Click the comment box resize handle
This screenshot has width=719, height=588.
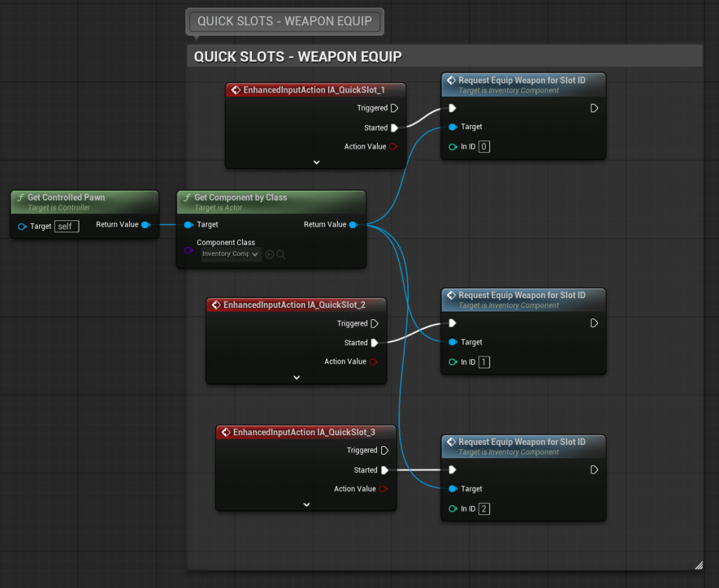[x=698, y=565]
